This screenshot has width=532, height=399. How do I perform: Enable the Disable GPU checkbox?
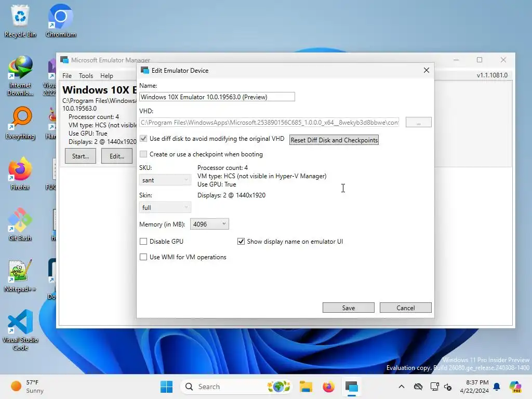tap(143, 241)
